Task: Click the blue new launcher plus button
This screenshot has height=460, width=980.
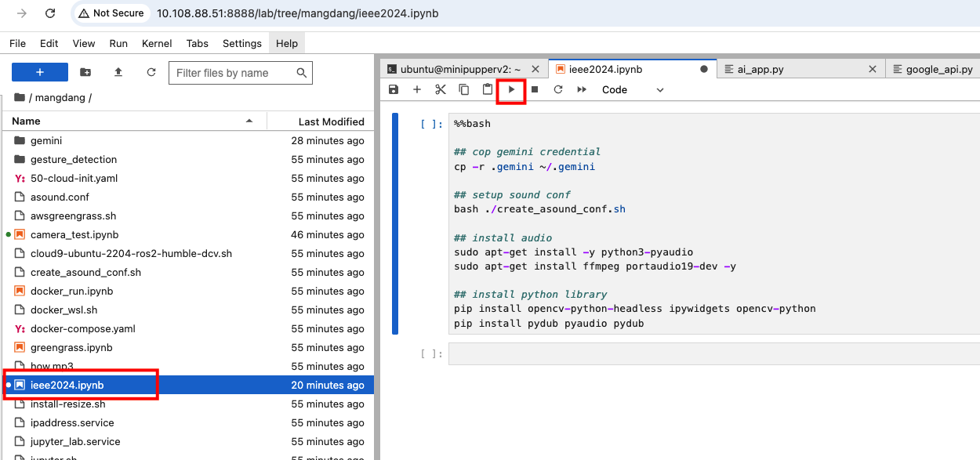Action: (40, 73)
